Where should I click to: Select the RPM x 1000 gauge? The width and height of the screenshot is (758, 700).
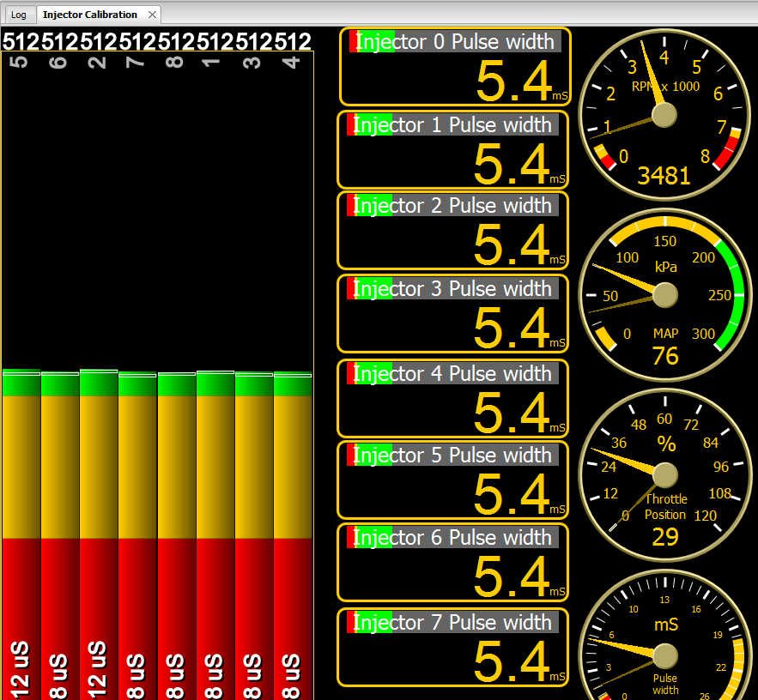coord(664,112)
